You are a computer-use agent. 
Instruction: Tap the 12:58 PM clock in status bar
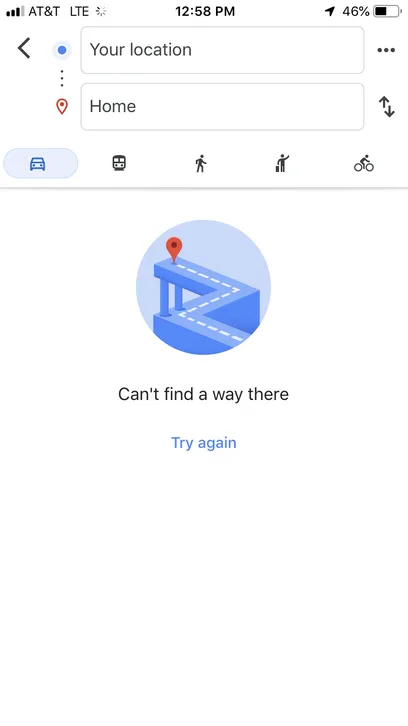click(x=205, y=11)
